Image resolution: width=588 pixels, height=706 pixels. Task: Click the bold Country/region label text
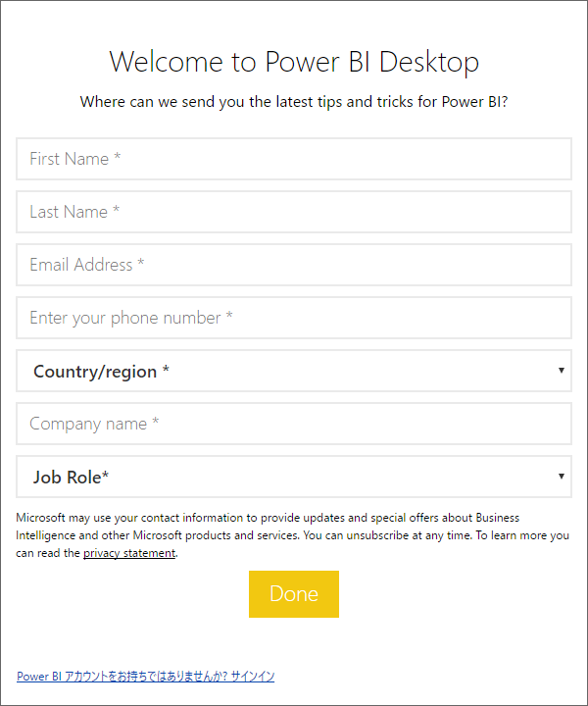click(101, 372)
